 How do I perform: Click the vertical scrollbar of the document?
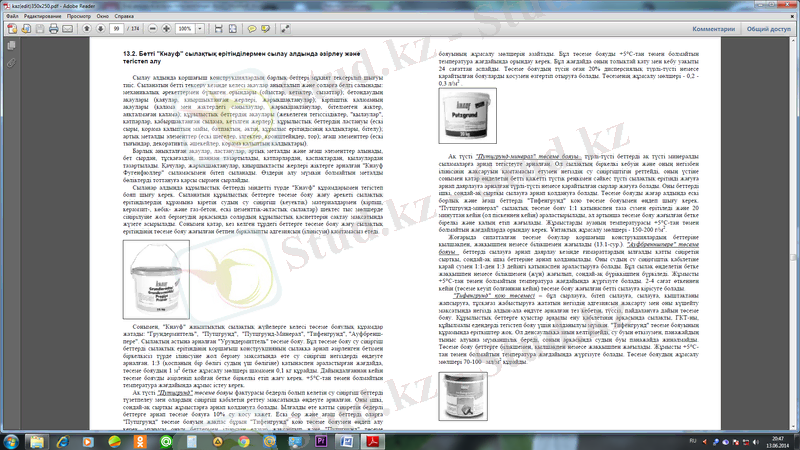click(x=793, y=233)
